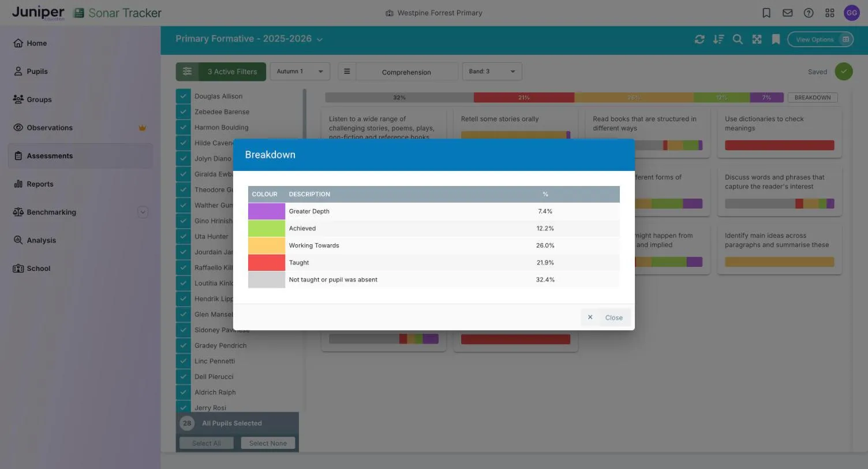Uncheck Linc Pennetti checkbox
Viewport: 868px width, 469px height.
pyautogui.click(x=183, y=362)
